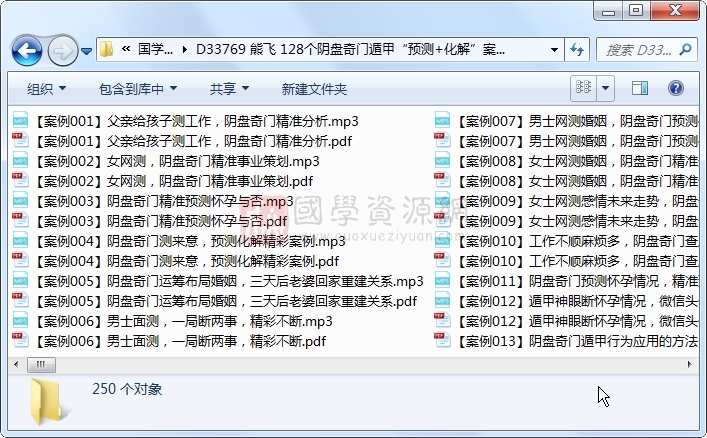Open the 共享 menu
This screenshot has width=707, height=438.
(229, 89)
